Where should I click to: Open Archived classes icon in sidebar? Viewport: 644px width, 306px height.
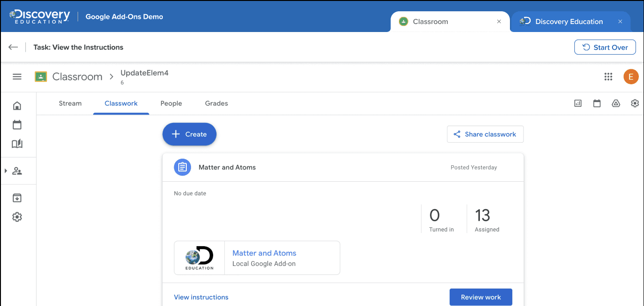[x=17, y=198]
